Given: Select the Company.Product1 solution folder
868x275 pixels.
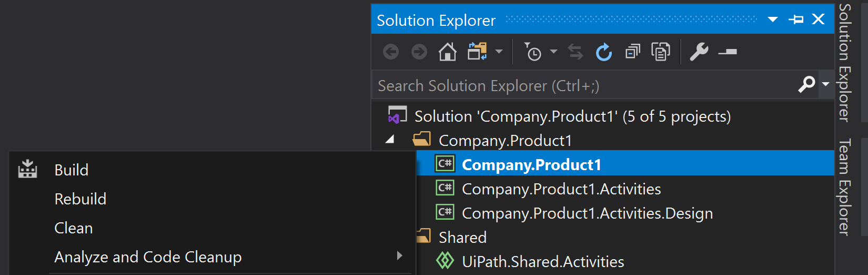Looking at the screenshot, I should point(505,140).
